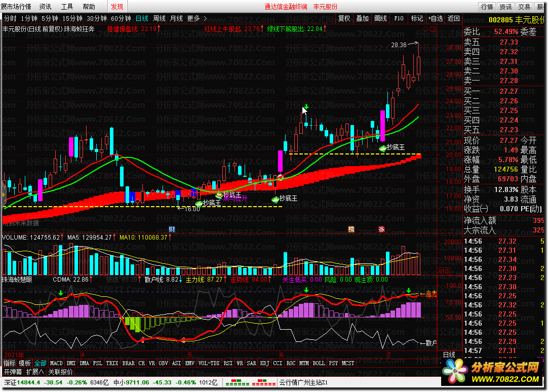The image size is (549, 392).
Task: Select the OBV indicator
Action: pyautogui.click(x=163, y=363)
